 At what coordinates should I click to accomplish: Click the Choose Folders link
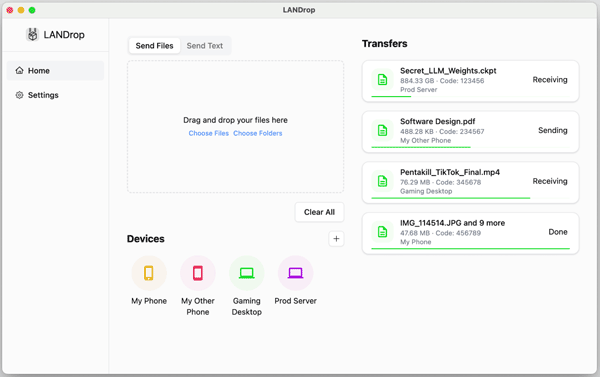click(258, 133)
